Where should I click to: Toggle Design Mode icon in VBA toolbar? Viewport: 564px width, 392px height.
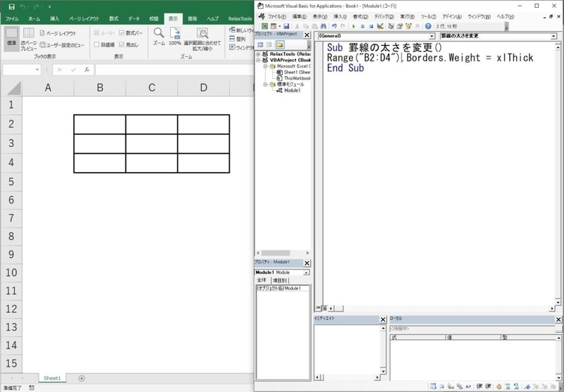point(380,26)
